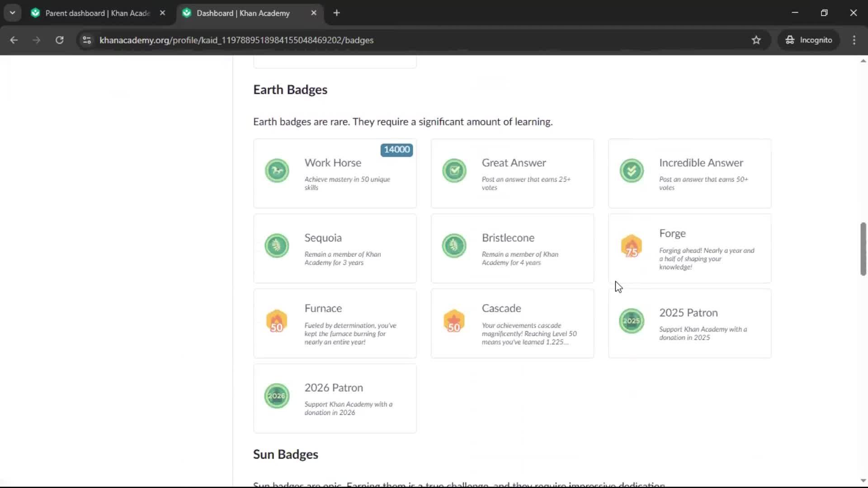The width and height of the screenshot is (868, 488).
Task: Open the Chrome three-dot menu
Action: [x=854, y=40]
